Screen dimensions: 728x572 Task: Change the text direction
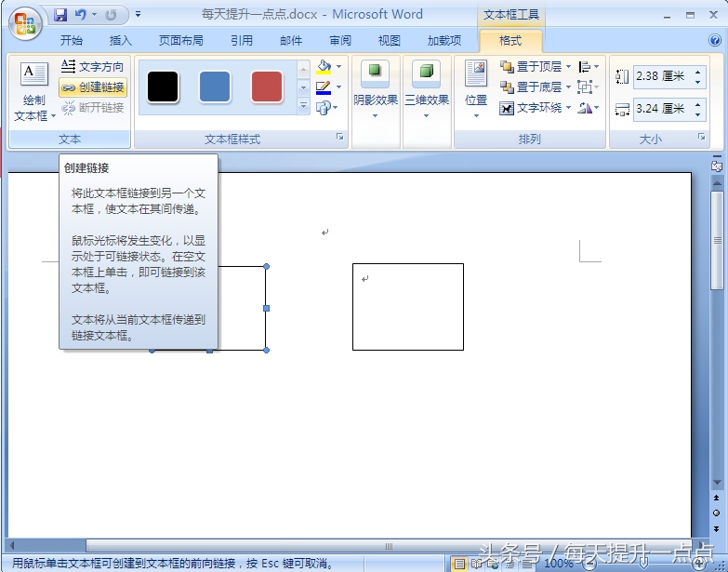[x=92, y=67]
